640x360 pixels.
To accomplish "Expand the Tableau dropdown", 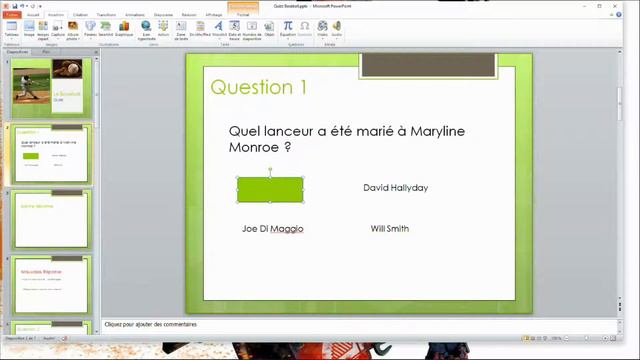I will coord(11,39).
